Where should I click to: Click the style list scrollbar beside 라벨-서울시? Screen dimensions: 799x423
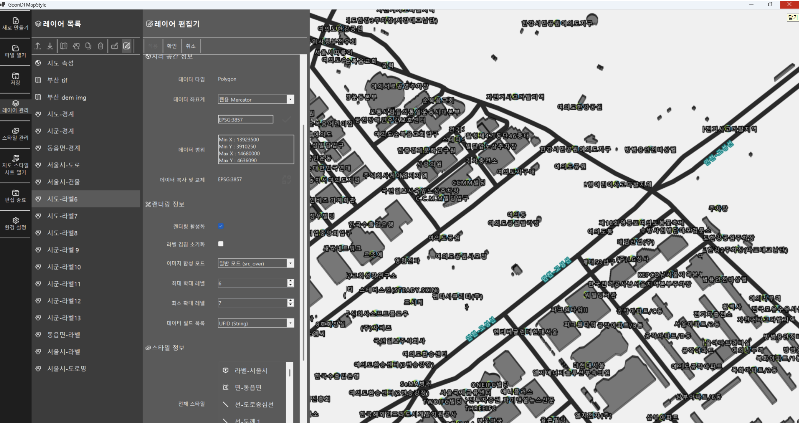point(290,373)
